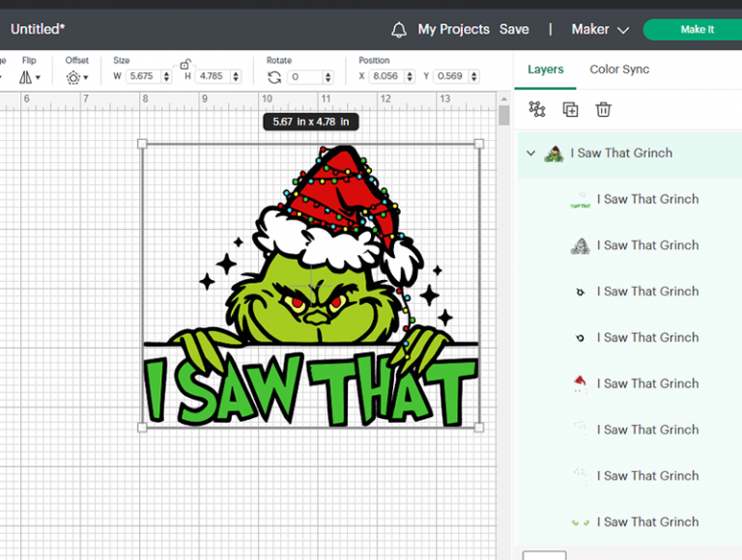742x560 pixels.
Task: Click the Delete layer trash icon
Action: click(x=603, y=109)
